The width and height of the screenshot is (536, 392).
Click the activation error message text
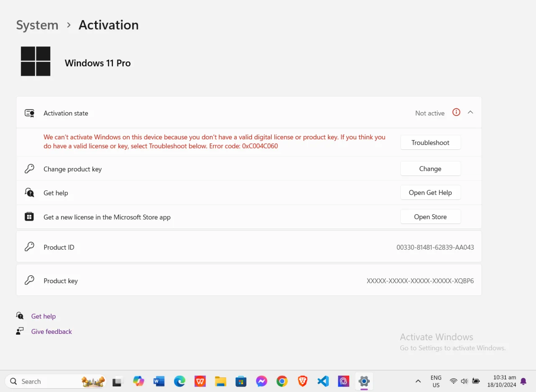coord(214,141)
